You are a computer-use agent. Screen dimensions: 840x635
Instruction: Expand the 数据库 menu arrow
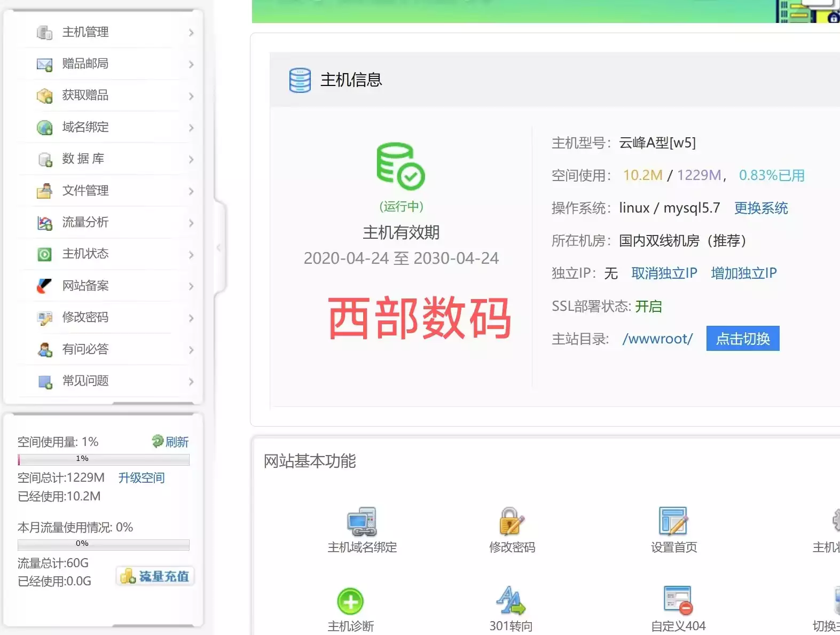click(x=191, y=160)
